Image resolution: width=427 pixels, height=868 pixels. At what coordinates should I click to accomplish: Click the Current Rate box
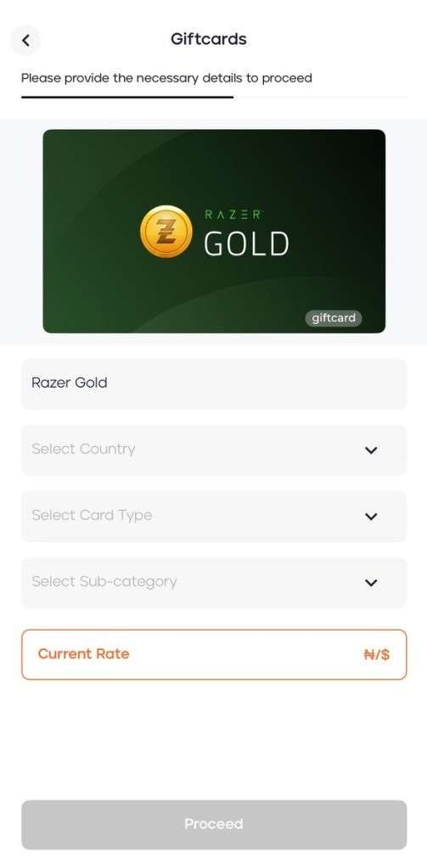point(214,654)
